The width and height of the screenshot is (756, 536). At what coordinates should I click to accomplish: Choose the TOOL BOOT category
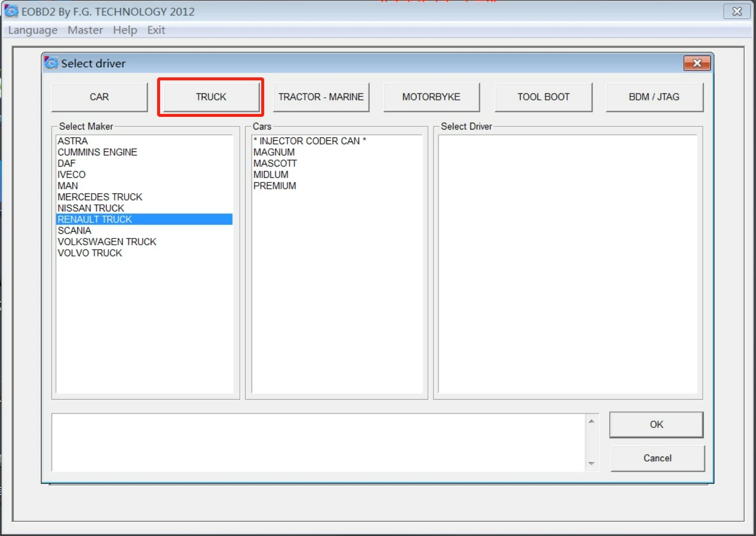click(543, 97)
